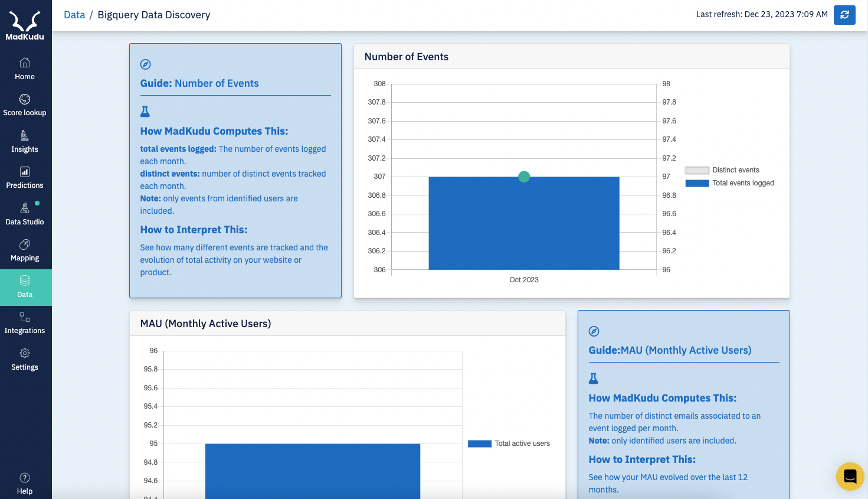
Task: Click the 'Distinct events' legend label
Action: 736,170
